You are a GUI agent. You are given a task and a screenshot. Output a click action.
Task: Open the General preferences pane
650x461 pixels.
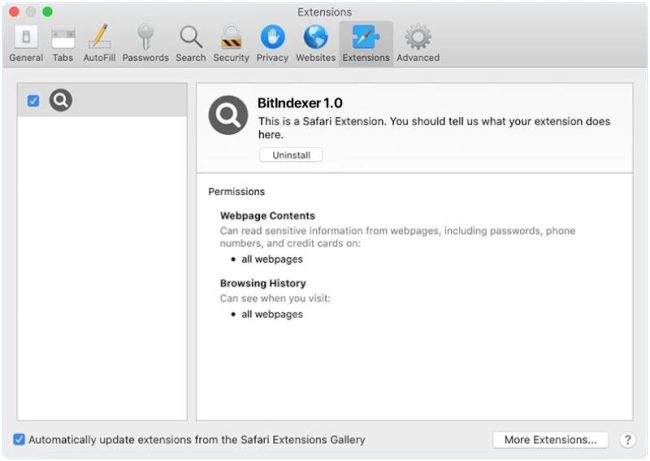(x=25, y=43)
